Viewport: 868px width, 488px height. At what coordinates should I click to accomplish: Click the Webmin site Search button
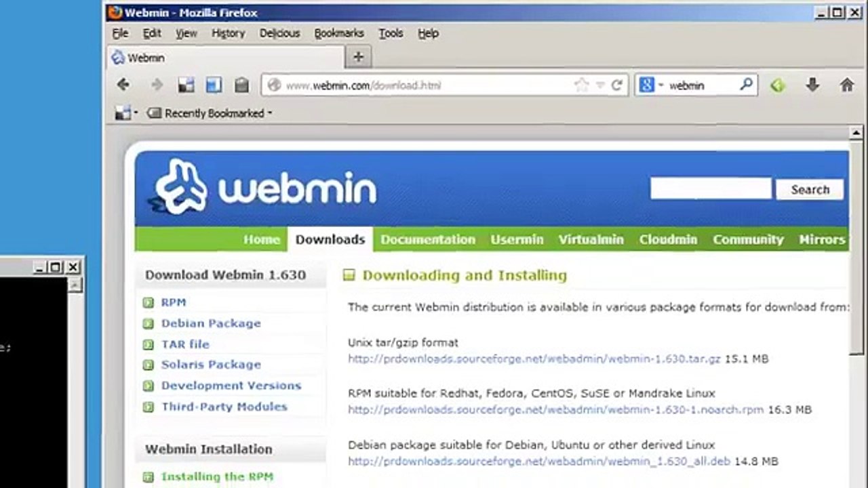pyautogui.click(x=810, y=190)
